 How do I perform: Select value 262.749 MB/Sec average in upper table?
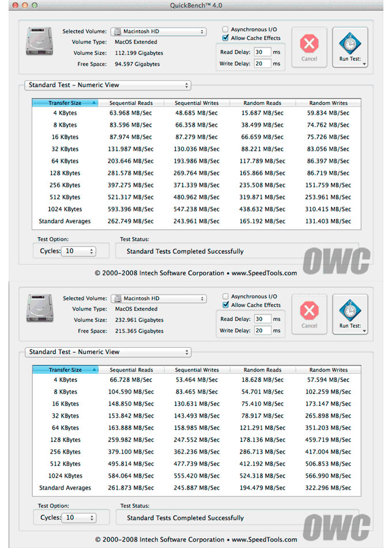point(131,222)
